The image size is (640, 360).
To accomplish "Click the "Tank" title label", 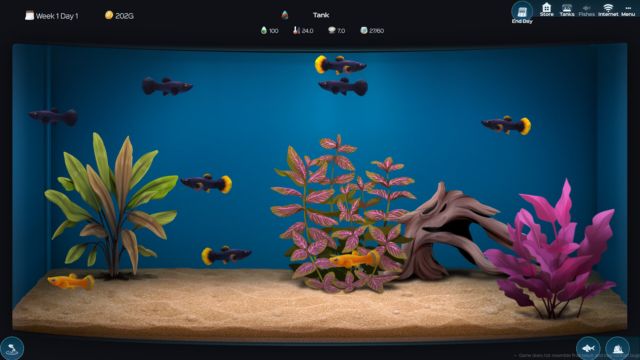I will (x=321, y=15).
